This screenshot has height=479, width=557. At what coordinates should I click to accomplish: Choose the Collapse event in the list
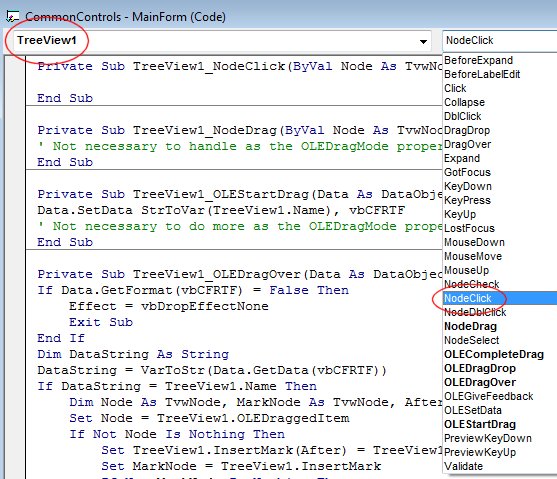pyautogui.click(x=464, y=102)
